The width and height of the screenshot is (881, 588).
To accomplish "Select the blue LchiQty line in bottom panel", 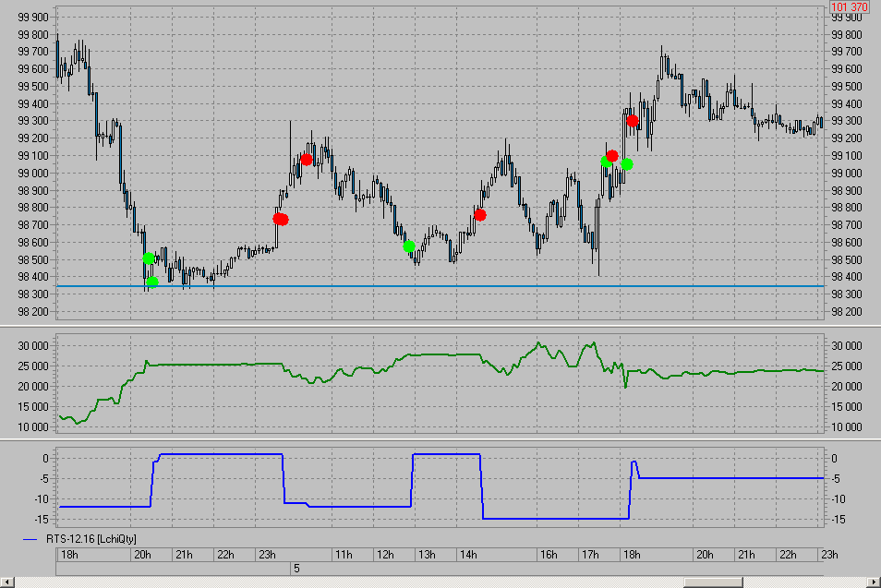I will (x=554, y=518).
